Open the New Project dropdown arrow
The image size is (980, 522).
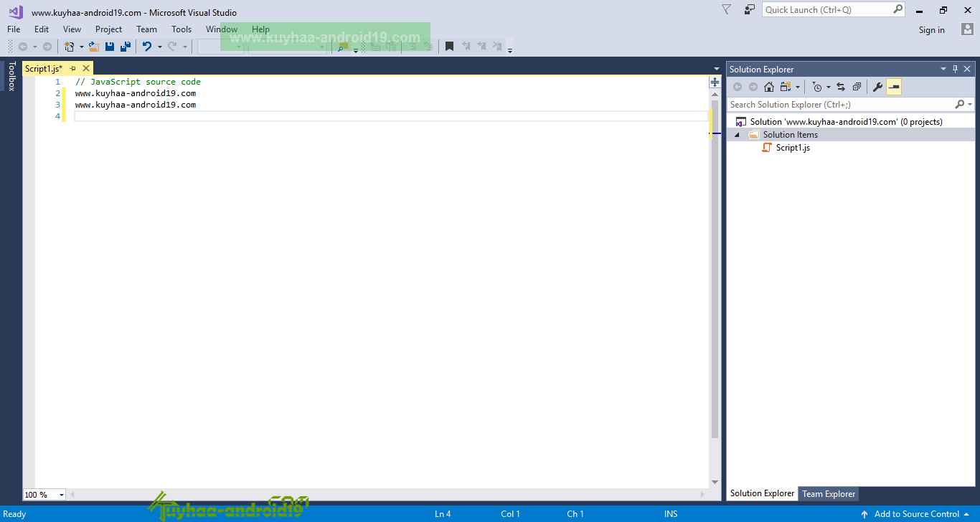[81, 47]
